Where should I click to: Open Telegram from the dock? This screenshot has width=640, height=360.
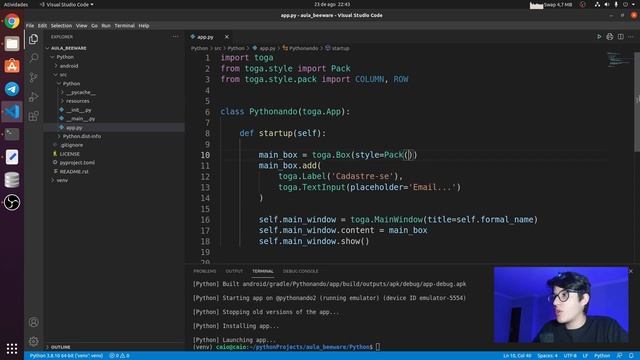12,89
